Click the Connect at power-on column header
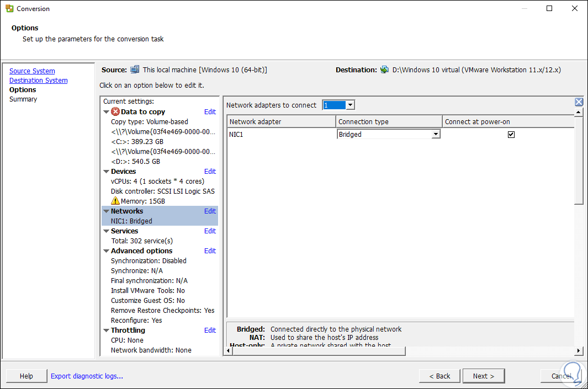This screenshot has width=588, height=389. [x=508, y=121]
